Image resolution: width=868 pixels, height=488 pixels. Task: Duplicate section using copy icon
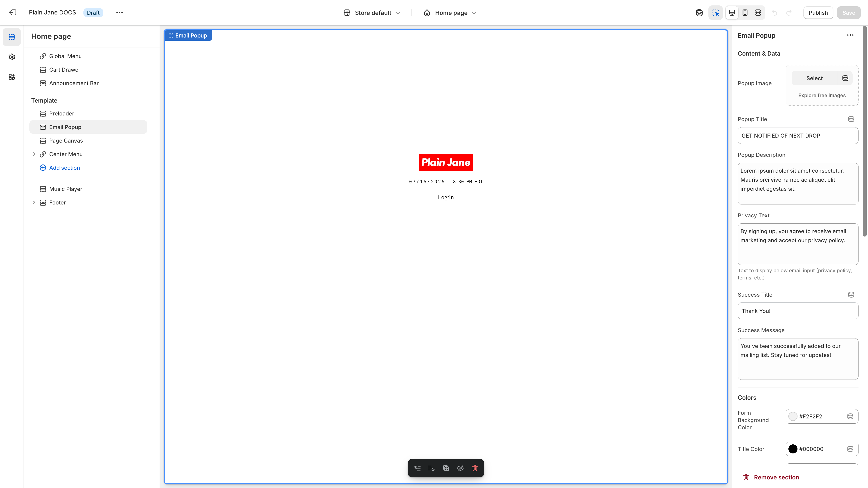[x=446, y=468]
